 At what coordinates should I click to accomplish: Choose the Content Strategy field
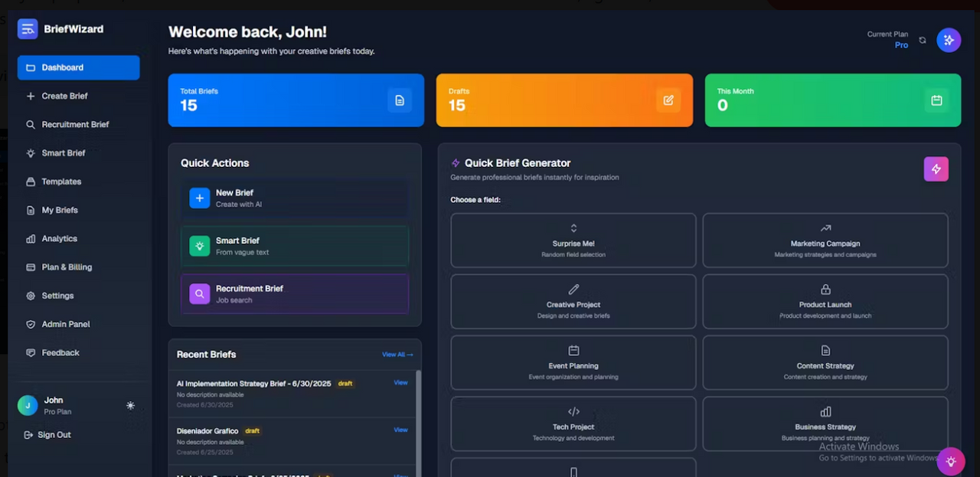coord(825,363)
